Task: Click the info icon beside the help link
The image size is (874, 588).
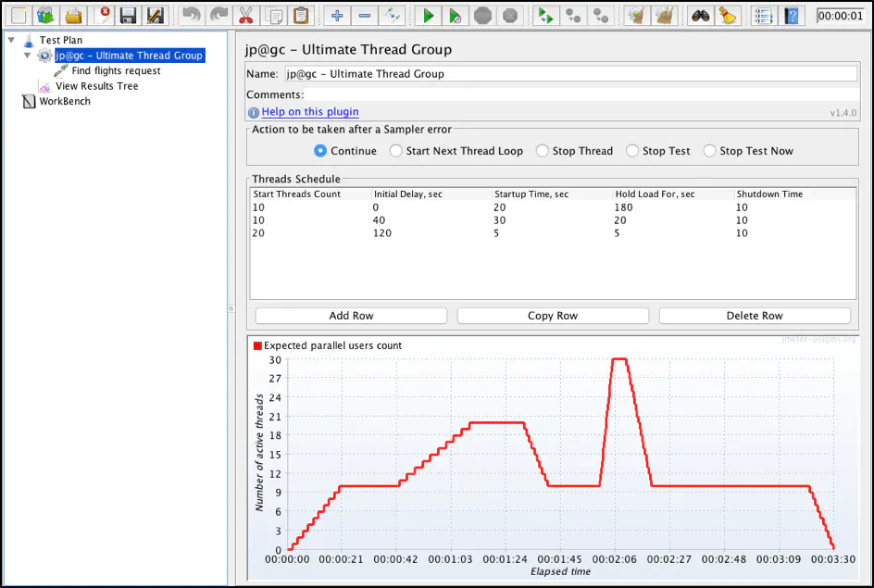Action: [x=253, y=112]
